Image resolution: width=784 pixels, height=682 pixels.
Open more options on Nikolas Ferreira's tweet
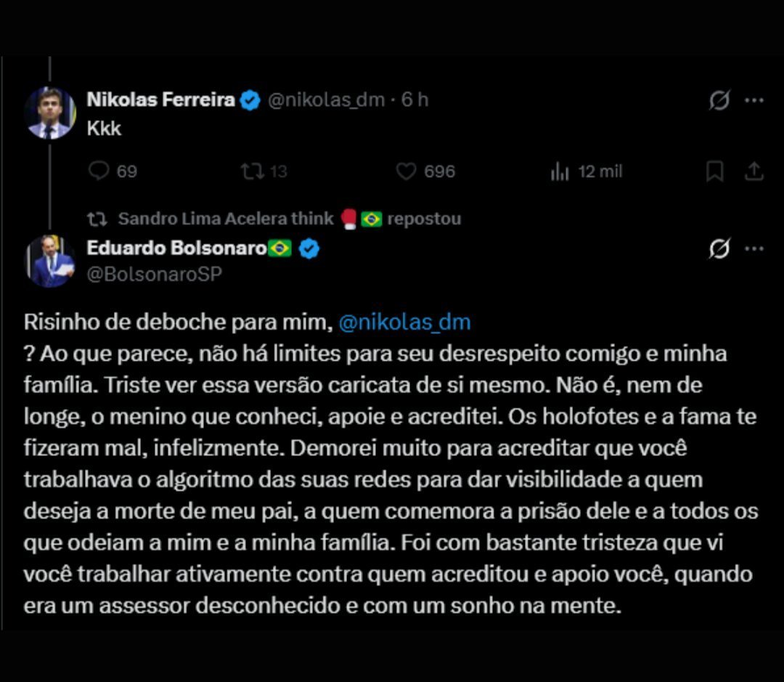point(754,100)
